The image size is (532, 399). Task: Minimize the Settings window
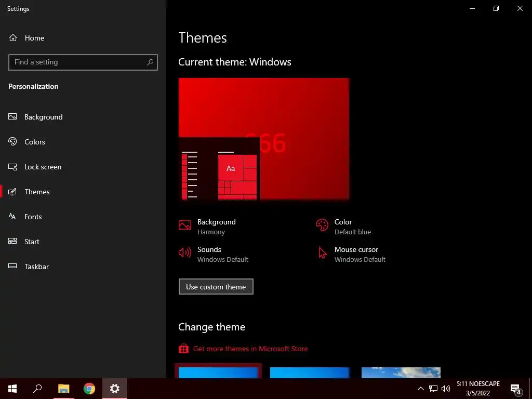[472, 8]
